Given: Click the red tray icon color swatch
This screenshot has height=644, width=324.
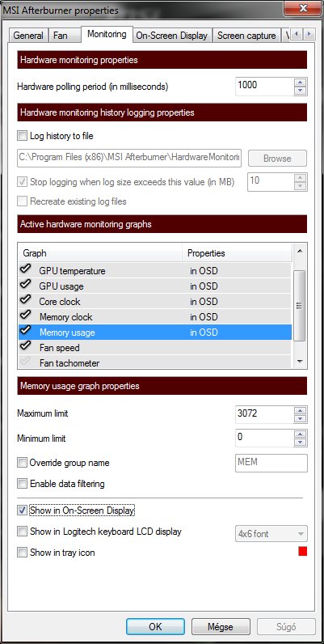Looking at the screenshot, I should 303,551.
